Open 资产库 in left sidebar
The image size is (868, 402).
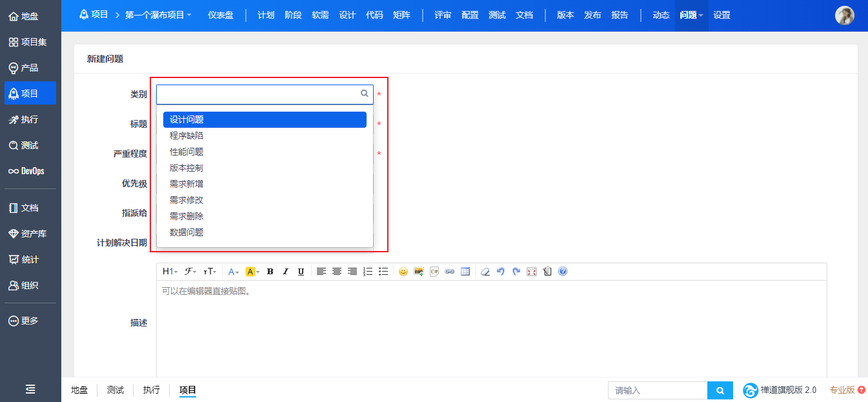(30, 234)
